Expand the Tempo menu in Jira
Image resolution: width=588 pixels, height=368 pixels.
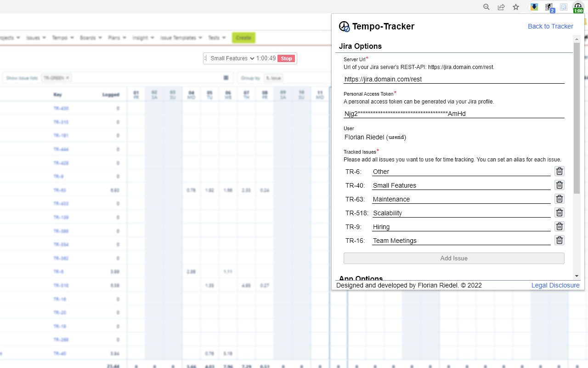click(x=63, y=38)
